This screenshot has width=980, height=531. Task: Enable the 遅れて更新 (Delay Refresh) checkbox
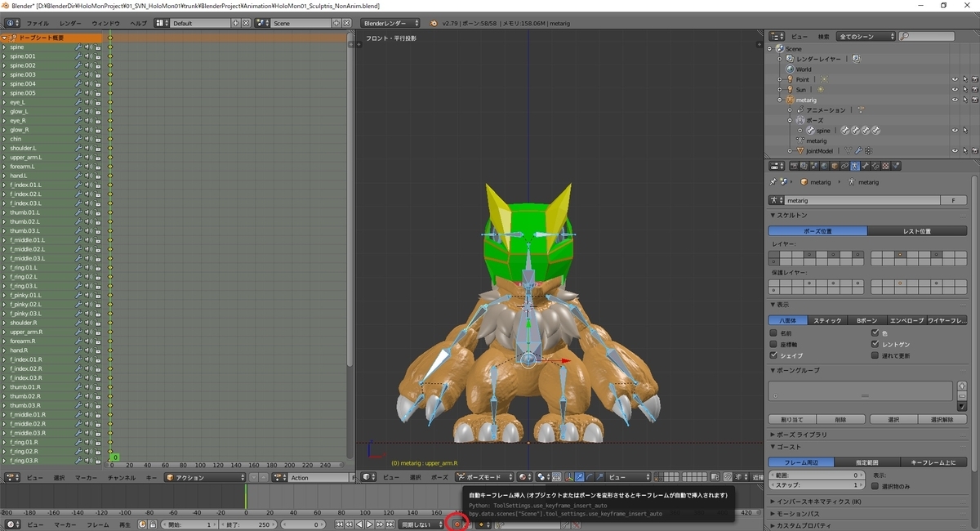click(x=875, y=356)
